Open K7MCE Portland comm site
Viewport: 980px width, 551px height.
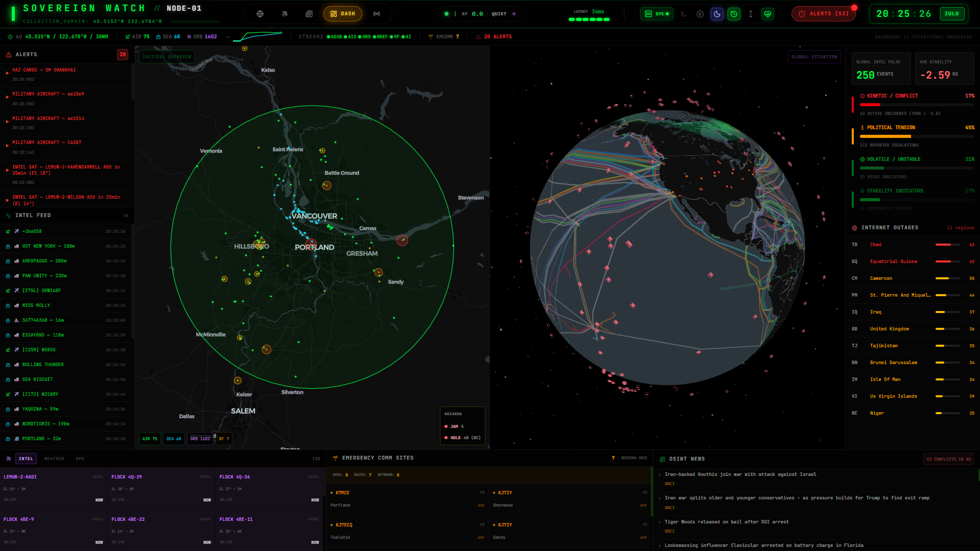(407, 499)
